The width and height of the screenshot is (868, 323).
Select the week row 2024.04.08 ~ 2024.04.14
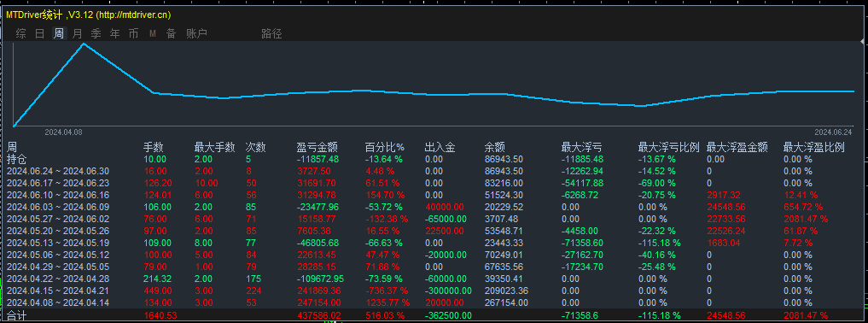58,302
